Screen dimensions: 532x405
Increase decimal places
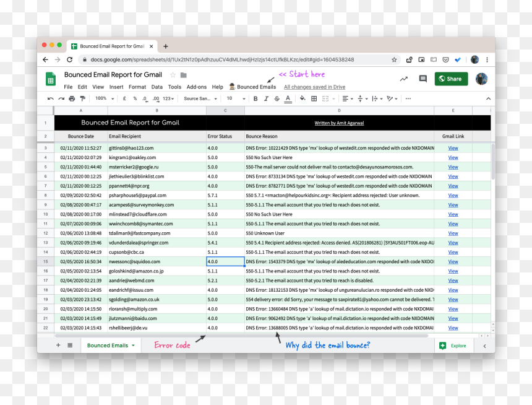156,98
